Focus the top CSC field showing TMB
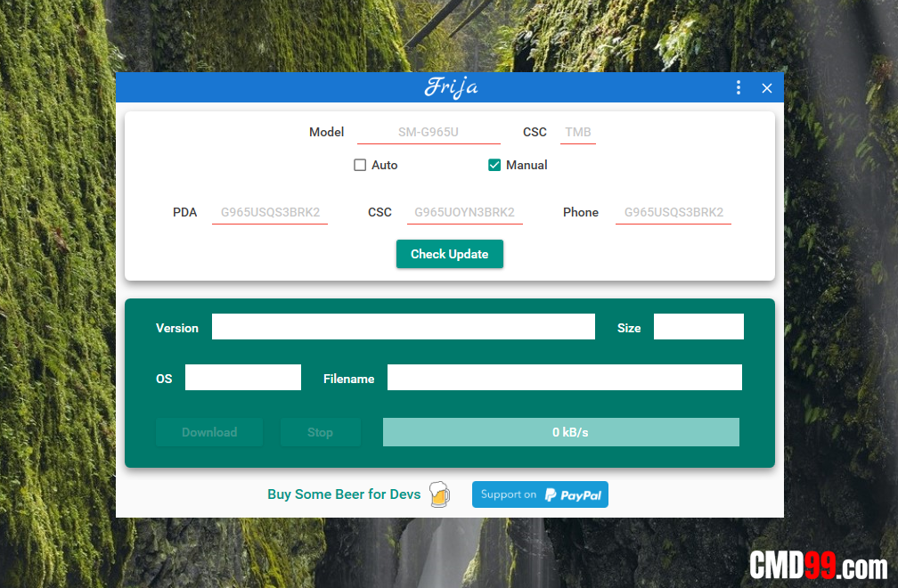The width and height of the screenshot is (898, 588). click(x=578, y=132)
